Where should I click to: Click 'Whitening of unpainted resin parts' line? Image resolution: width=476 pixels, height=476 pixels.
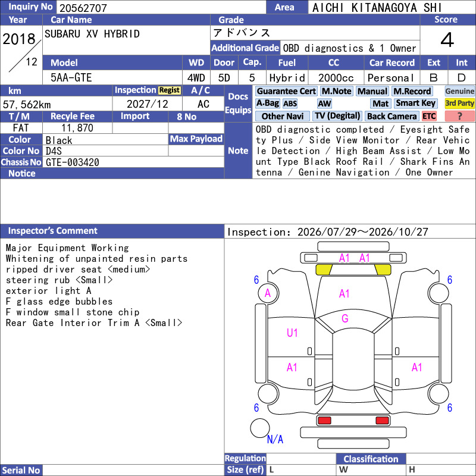(96, 259)
